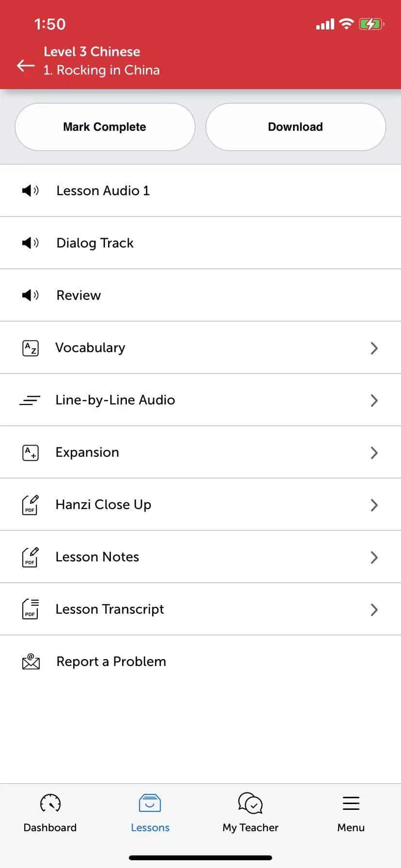Play Lesson Audio 1 speaker icon
Image resolution: width=401 pixels, height=868 pixels.
tap(31, 190)
